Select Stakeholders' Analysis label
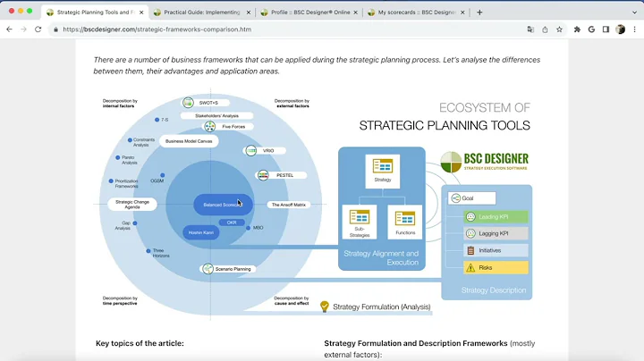 pos(216,115)
